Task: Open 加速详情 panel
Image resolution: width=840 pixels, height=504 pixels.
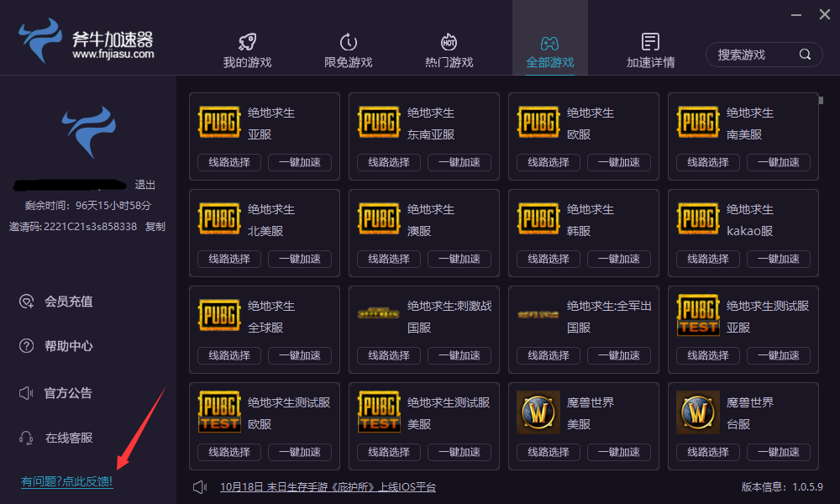Action: 650,46
